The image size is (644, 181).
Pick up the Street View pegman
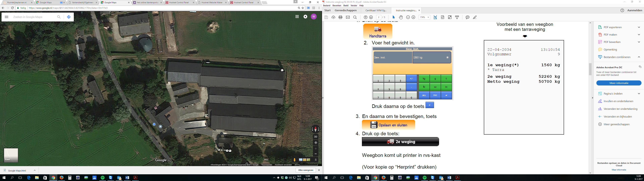point(294,160)
